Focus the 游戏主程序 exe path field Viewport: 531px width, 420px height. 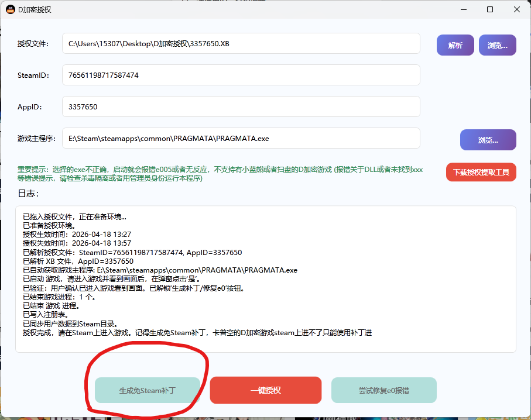coord(241,138)
